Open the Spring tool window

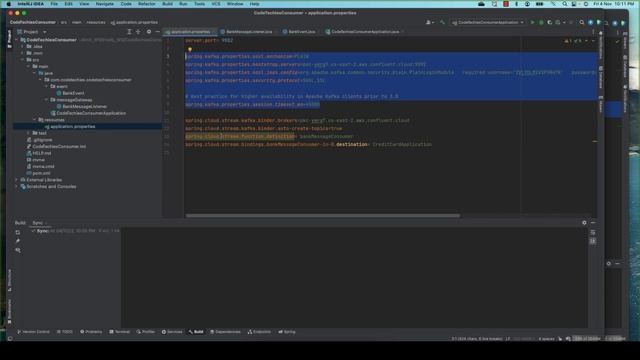(x=287, y=332)
